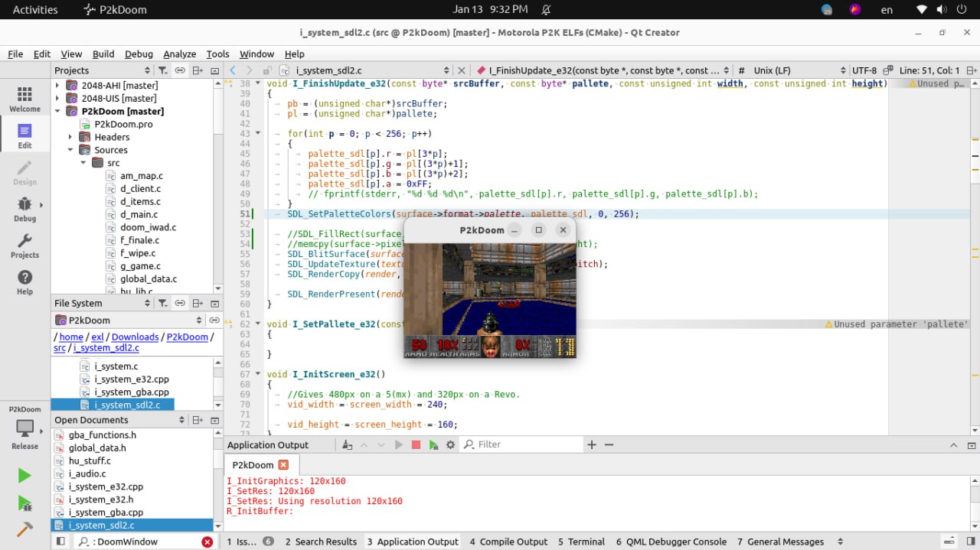The height and width of the screenshot is (550, 980).
Task: Open the Analyze menu
Action: pyautogui.click(x=179, y=54)
